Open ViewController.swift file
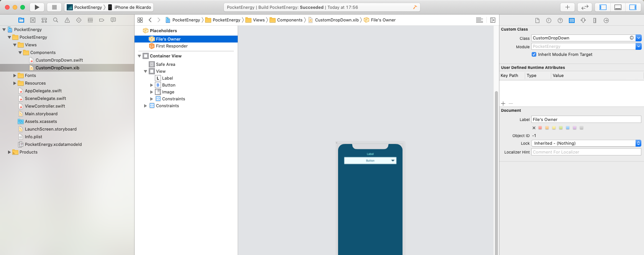644x255 pixels. click(45, 106)
